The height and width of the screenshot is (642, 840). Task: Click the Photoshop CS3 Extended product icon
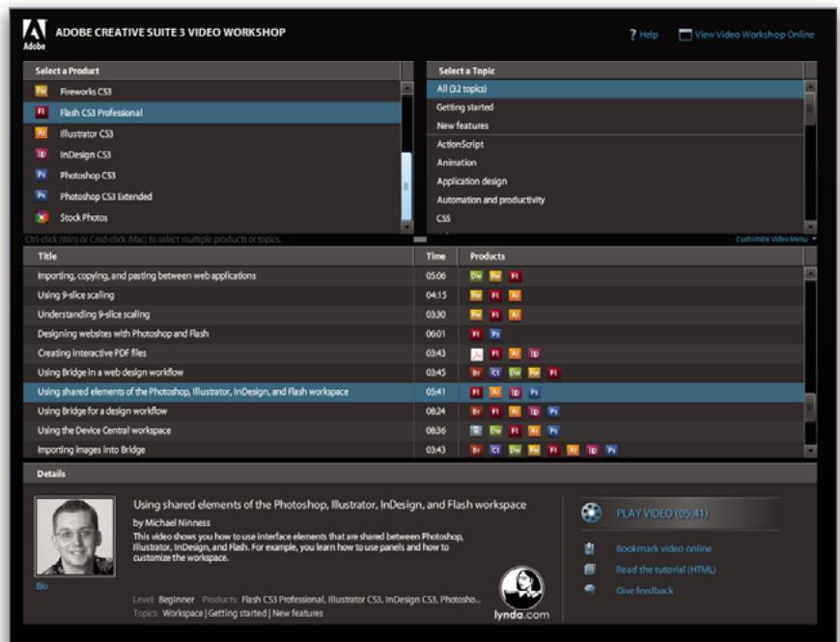coord(42,195)
